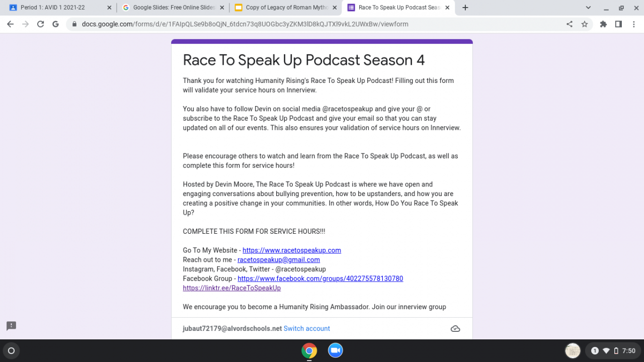The width and height of the screenshot is (644, 362).
Task: Close the Period 1: AVID 1 tab
Action: 109,8
